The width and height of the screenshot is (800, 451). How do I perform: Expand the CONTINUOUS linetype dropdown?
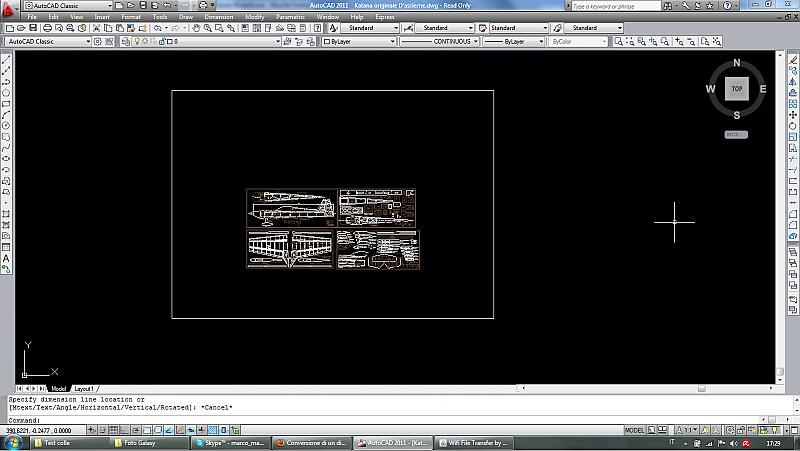(475, 42)
